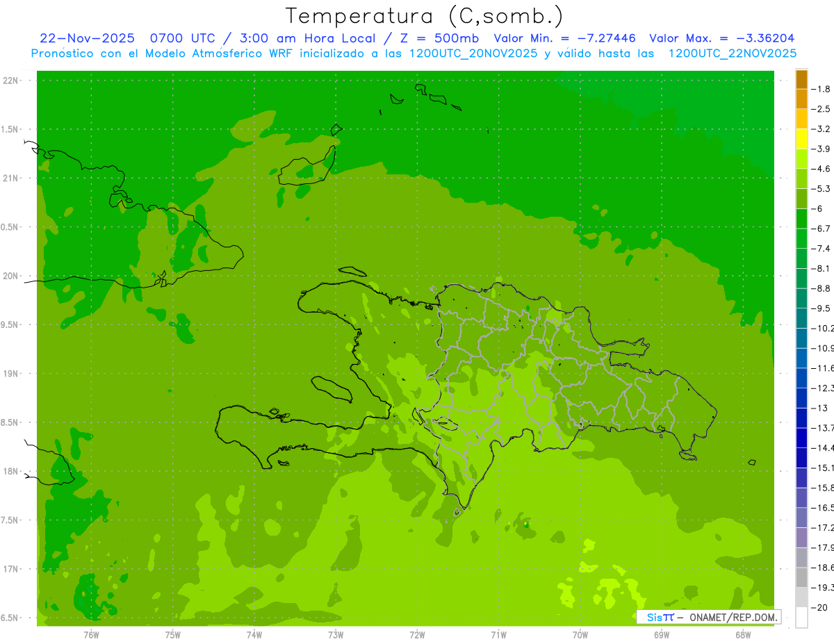Click the 'Valor Max. = -3.36204' readout
Viewport: 834px width, 644px height.
[722, 38]
